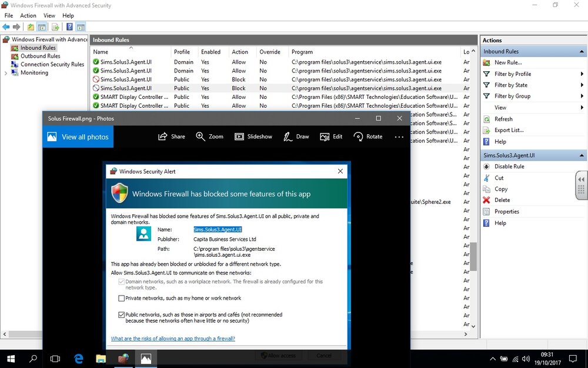Click Draw in the Photos toolbar

point(296,137)
